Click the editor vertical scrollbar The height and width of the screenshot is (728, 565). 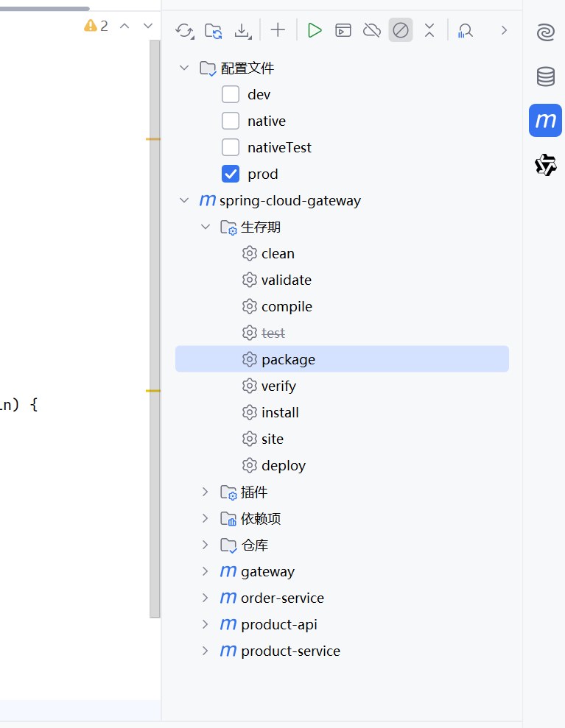(155, 329)
